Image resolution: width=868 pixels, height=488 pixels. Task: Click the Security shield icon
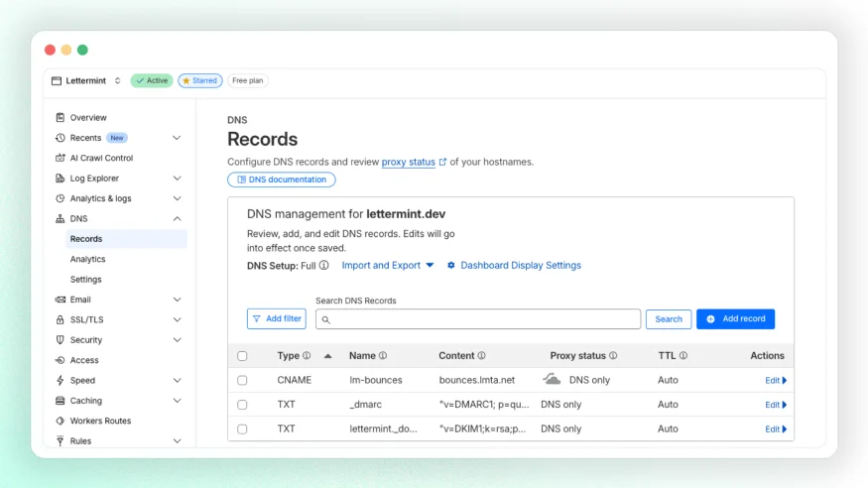pos(60,340)
